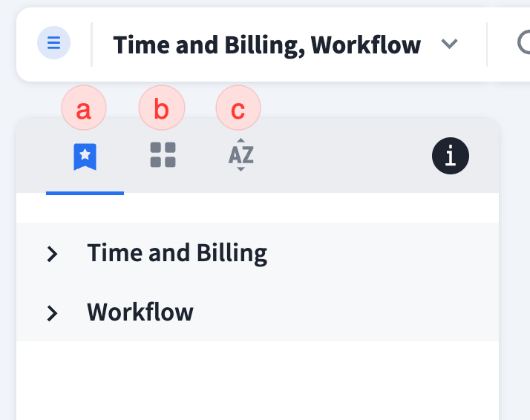Click the search icon at top right
The image size is (530, 420).
[523, 45]
